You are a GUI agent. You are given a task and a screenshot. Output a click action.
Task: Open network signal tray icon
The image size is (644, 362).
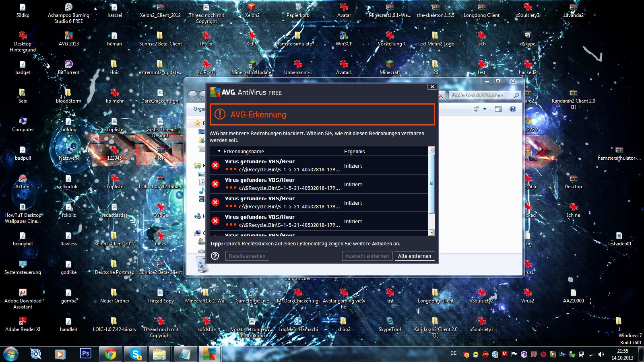(x=591, y=354)
